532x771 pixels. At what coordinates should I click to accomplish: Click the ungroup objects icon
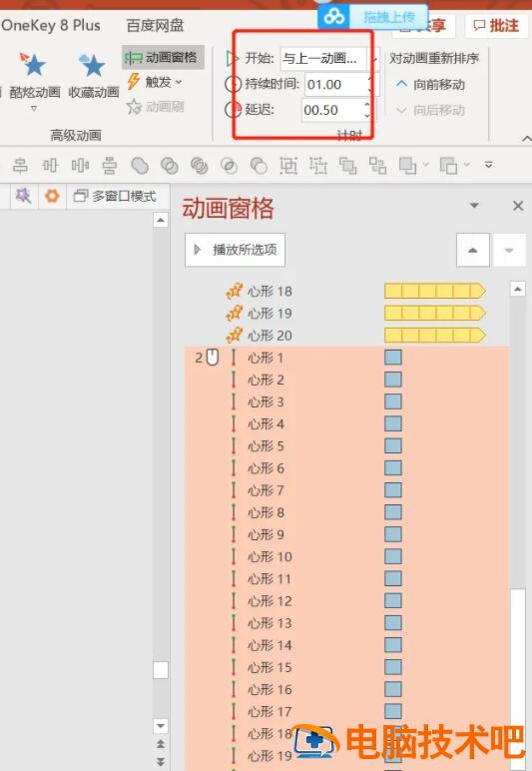point(317,165)
